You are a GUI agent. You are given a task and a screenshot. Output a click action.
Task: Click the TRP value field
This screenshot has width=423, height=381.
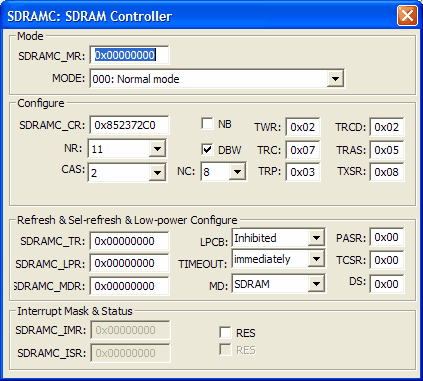pos(303,172)
